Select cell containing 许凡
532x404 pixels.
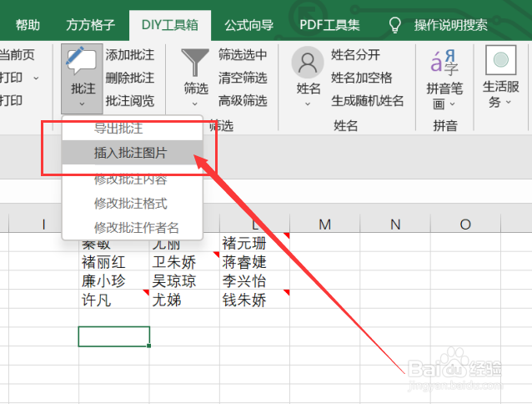point(114,300)
